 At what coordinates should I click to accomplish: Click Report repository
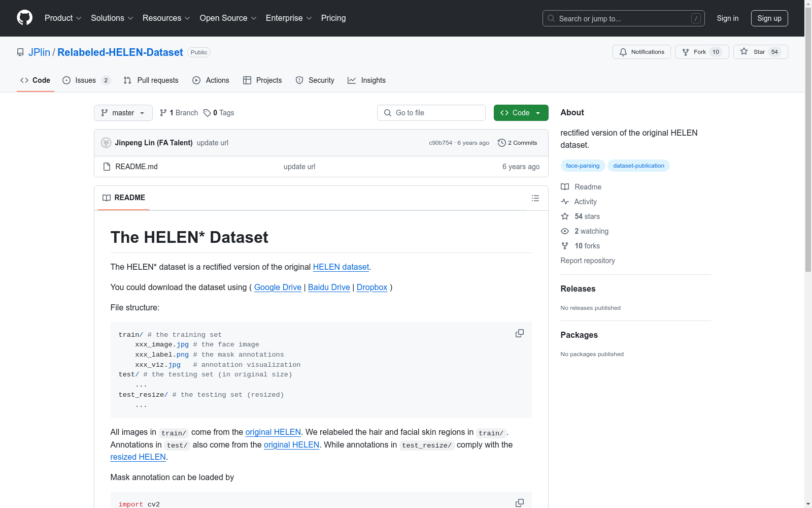pos(588,261)
